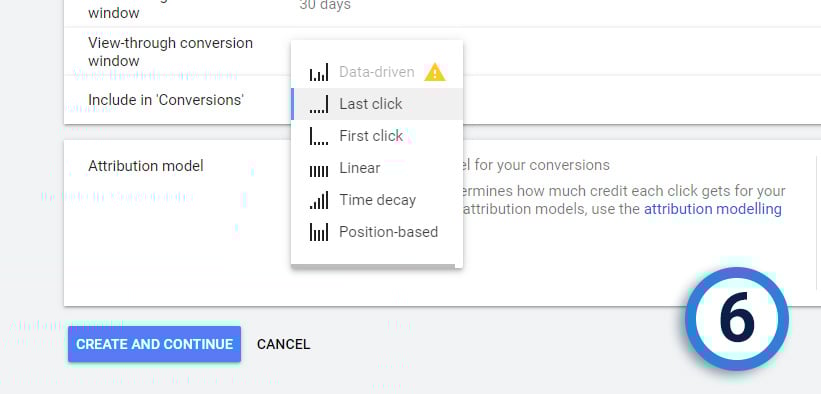This screenshot has height=394, width=821.
Task: Click the Position-based bars icon
Action: [x=319, y=232]
